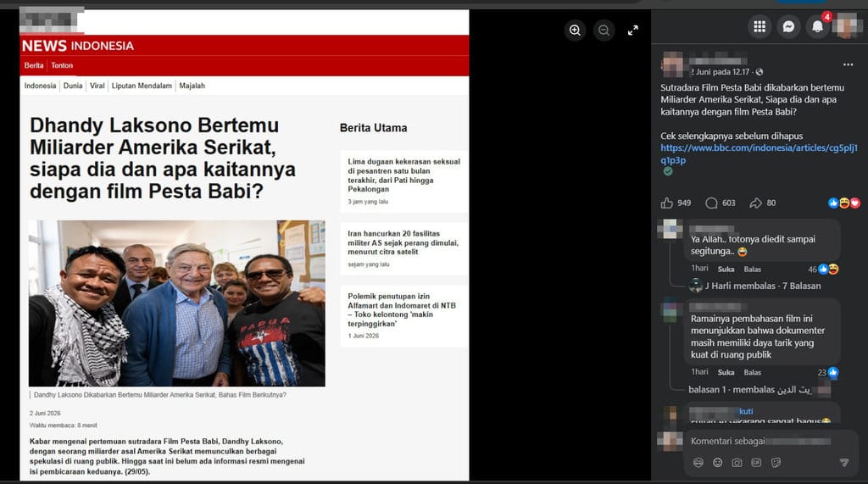
Task: Insert avatar sticker in comment box
Action: [698, 463]
